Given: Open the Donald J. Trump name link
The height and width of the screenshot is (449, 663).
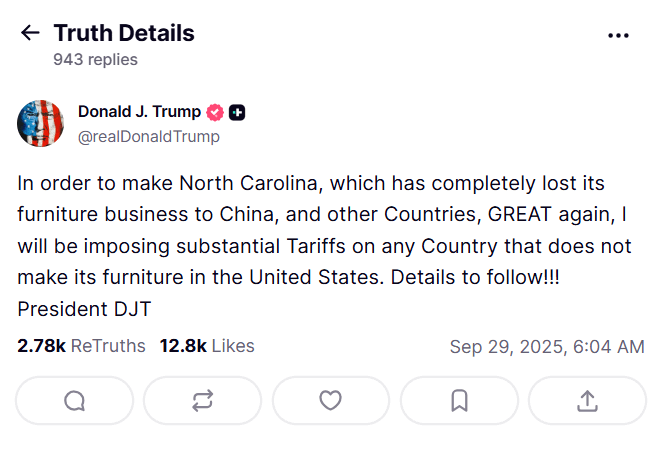Looking at the screenshot, I should click(x=139, y=112).
